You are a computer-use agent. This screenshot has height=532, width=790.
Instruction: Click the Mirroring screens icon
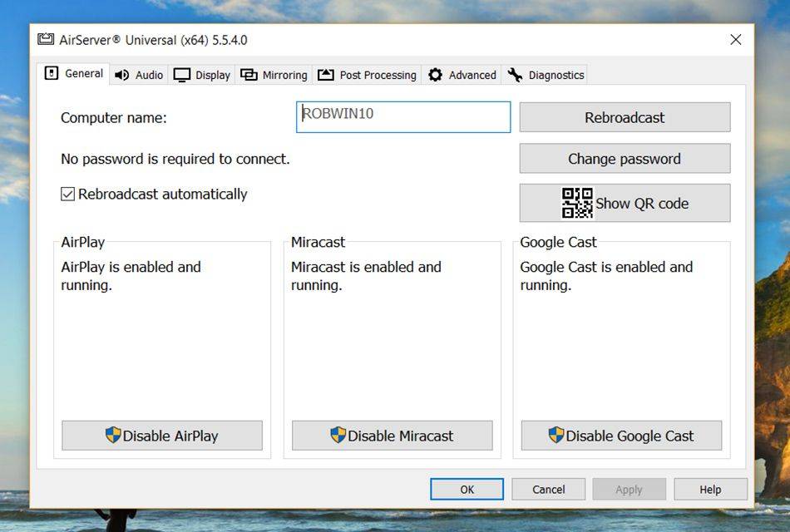pos(249,75)
